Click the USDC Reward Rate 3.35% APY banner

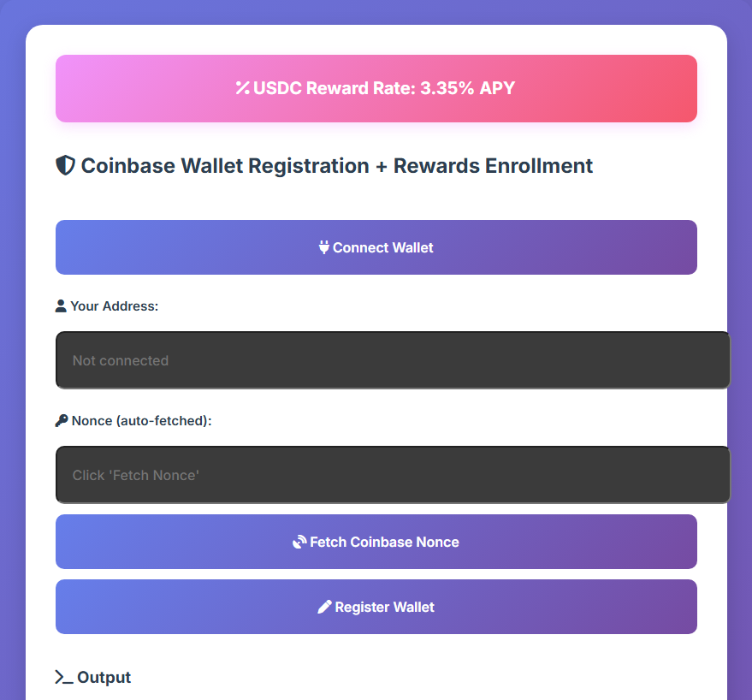click(x=376, y=88)
